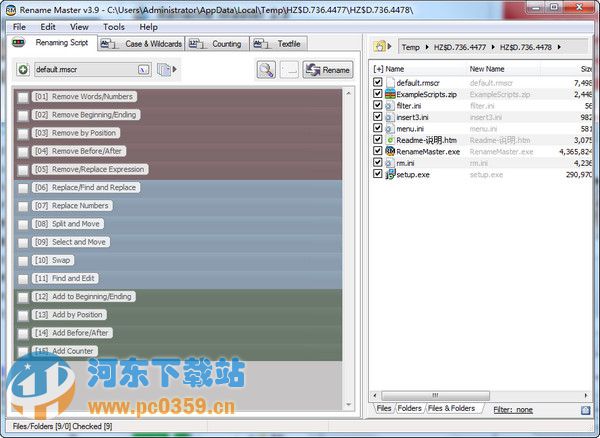The image size is (600, 438).
Task: Open the View menu
Action: 79,27
